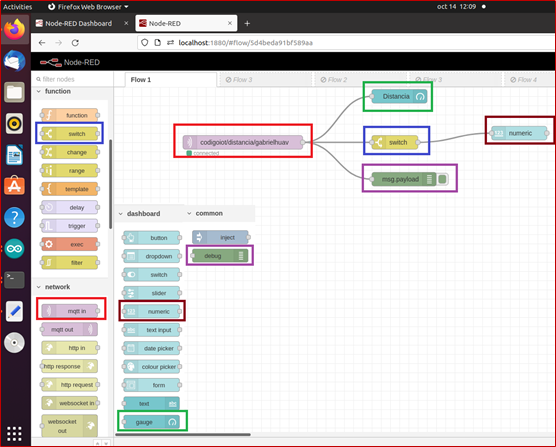Screen dimensions: 556x447
Task: Switch to the Node-RED browser tab
Action: pos(186,23)
